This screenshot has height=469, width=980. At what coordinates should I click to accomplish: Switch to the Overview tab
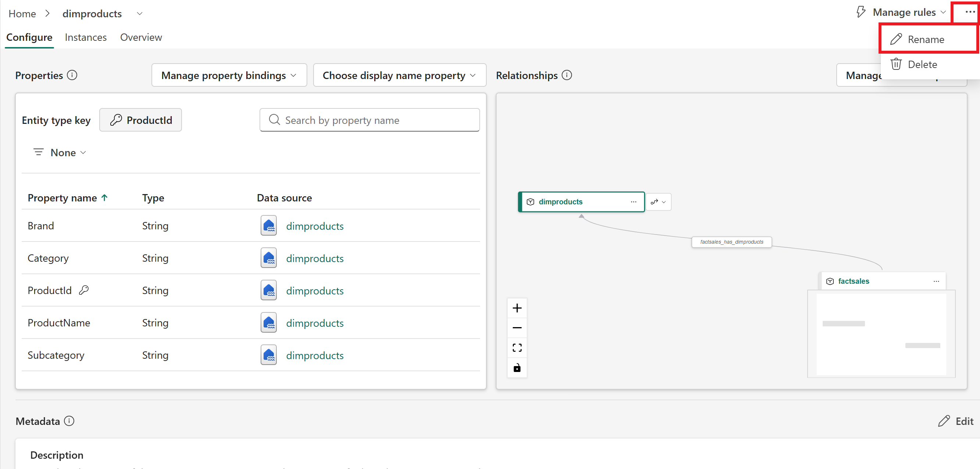[x=141, y=37]
